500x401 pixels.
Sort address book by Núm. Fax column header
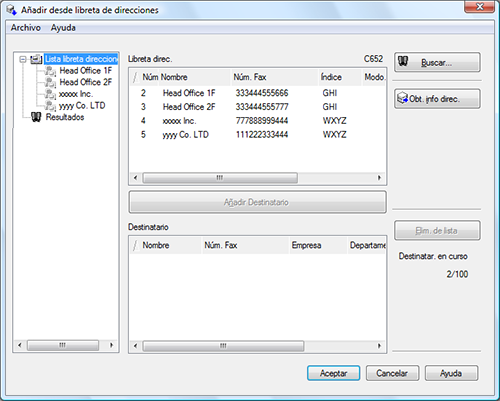274,77
